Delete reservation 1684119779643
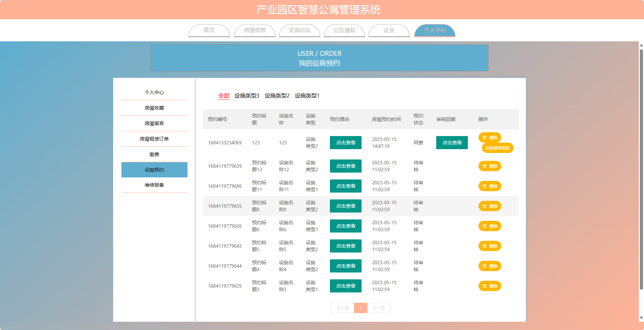 coord(490,246)
